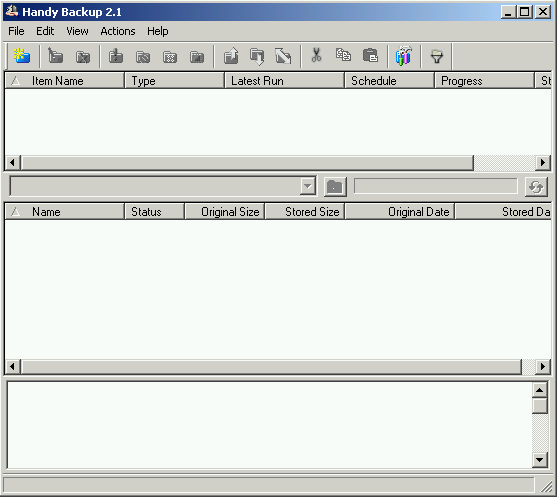Click the synchronize icon with diagonal arrow
This screenshot has height=497, width=557.
(x=283, y=56)
